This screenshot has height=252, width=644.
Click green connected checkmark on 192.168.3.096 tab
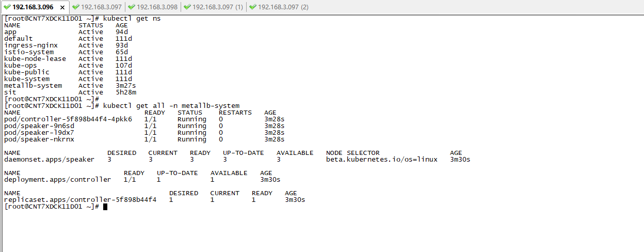(x=7, y=7)
